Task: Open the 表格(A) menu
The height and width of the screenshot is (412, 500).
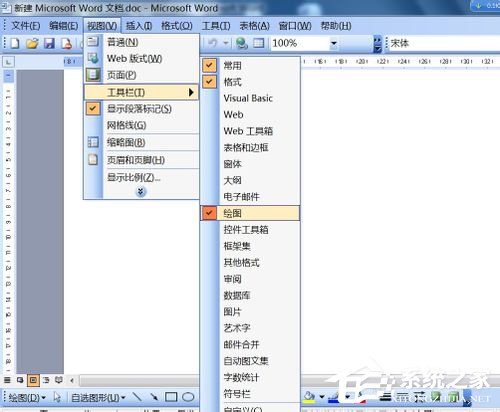Action: point(255,26)
